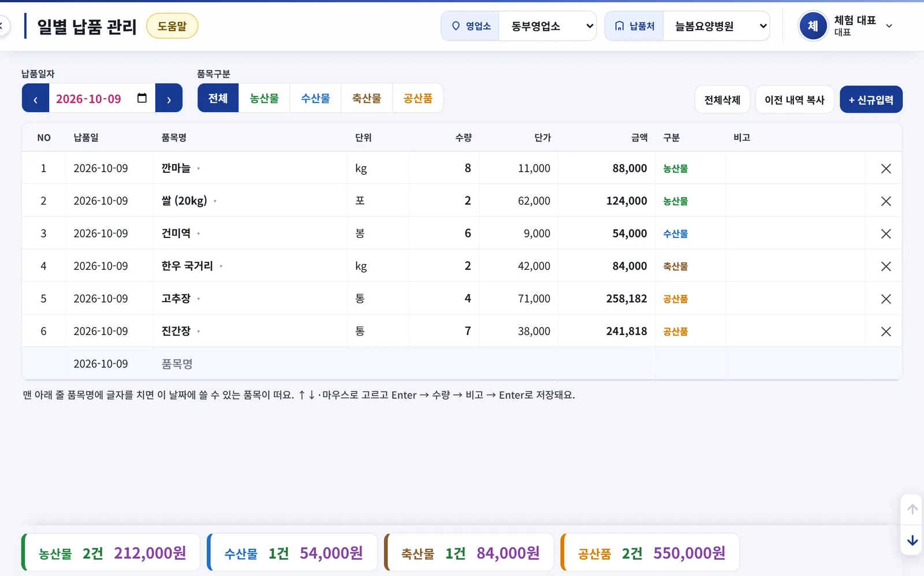
Task: Click the 축산물 1건 84,000원 summary card
Action: click(469, 553)
